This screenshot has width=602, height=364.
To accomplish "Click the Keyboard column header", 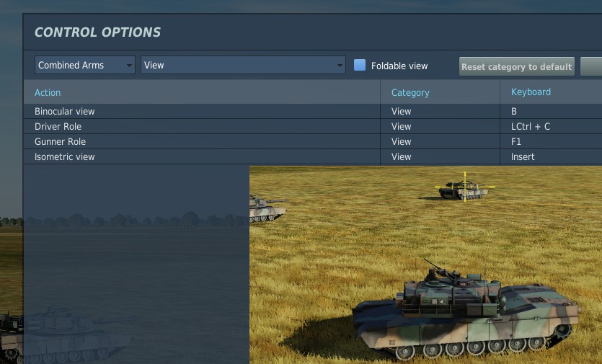I will pyautogui.click(x=531, y=92).
